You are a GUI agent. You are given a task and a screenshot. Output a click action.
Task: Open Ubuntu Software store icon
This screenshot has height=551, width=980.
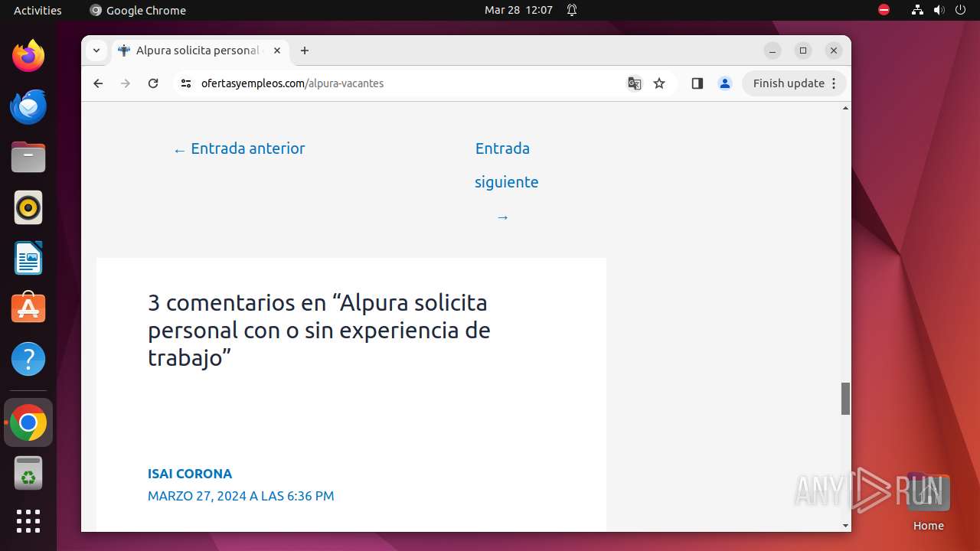(x=28, y=308)
